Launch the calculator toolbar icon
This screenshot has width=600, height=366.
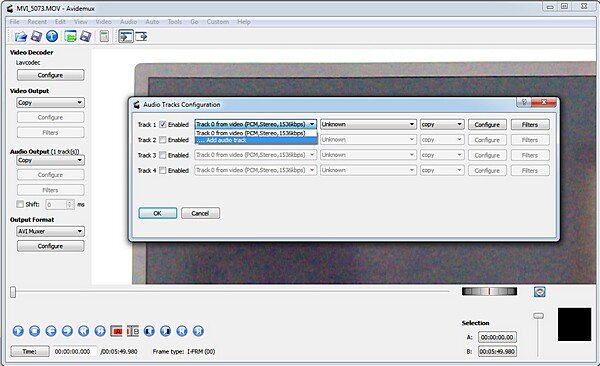(x=104, y=36)
